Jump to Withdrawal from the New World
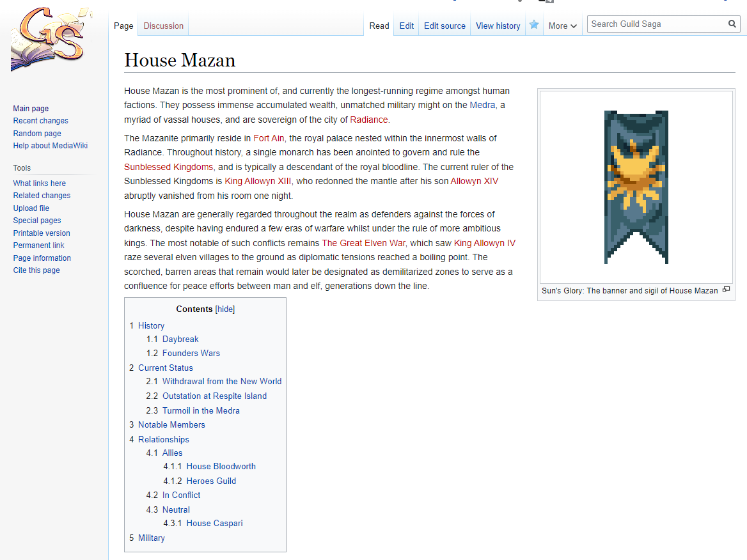 [x=221, y=382]
